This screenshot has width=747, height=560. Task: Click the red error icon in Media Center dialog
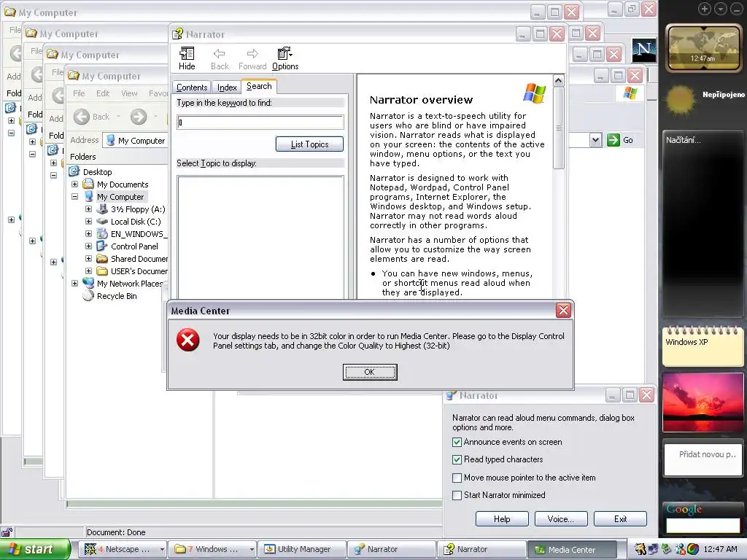(x=188, y=341)
